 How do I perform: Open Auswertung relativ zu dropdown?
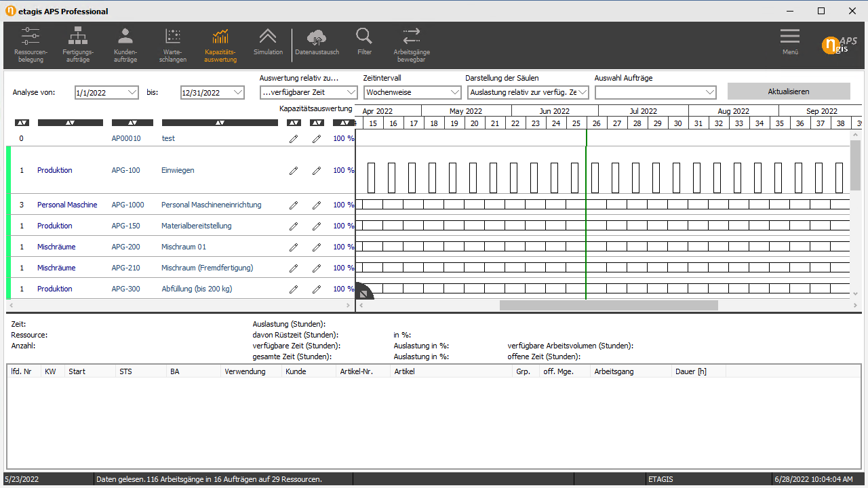click(351, 92)
